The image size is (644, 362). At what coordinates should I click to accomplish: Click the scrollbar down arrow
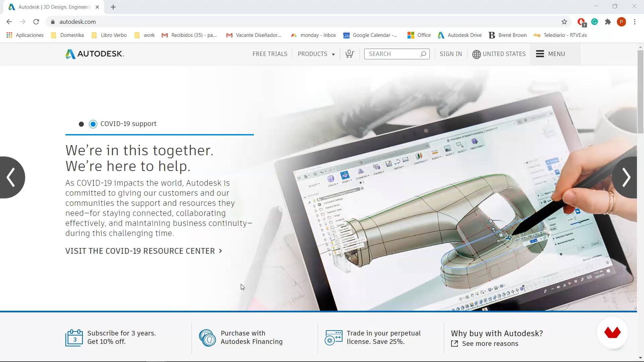click(x=640, y=358)
